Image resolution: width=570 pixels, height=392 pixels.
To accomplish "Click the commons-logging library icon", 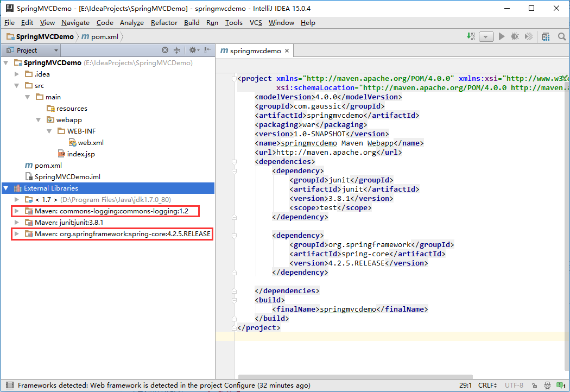I will 29,211.
